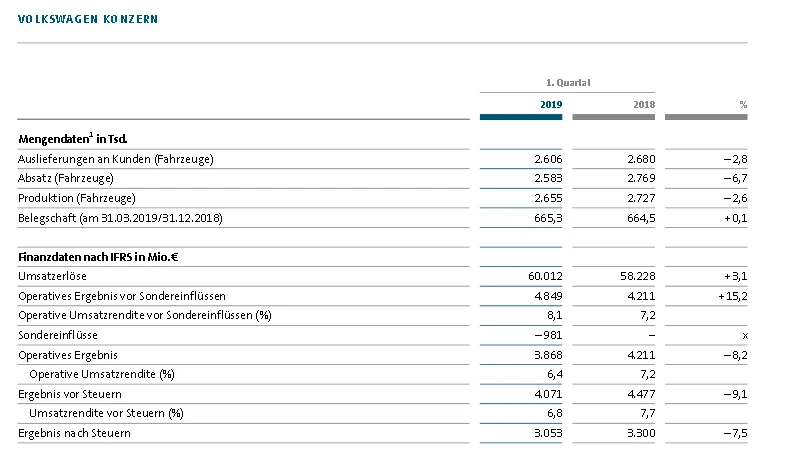The width and height of the screenshot is (799, 457).
Task: Click "4.211" in Operatives Ergebnis vor Sondereinflüssen row
Action: click(641, 296)
